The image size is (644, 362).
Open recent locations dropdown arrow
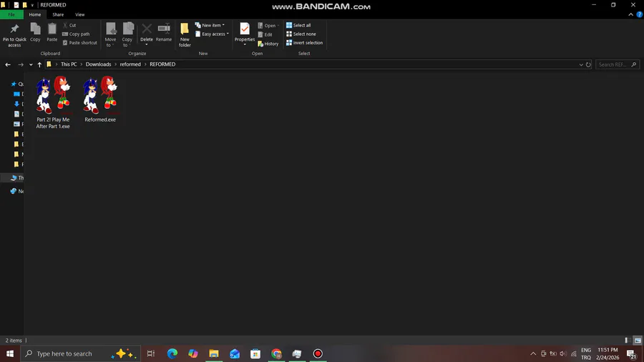[31, 64]
